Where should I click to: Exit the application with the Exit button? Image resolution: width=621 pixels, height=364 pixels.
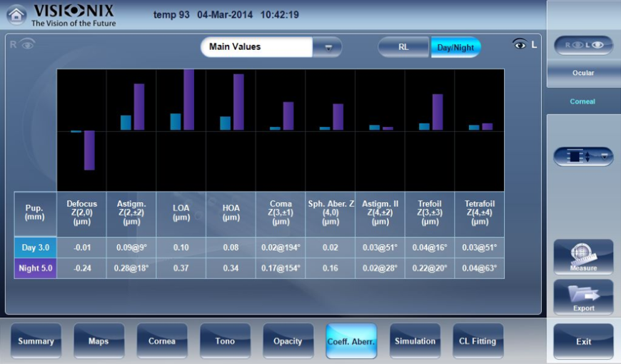(583, 341)
